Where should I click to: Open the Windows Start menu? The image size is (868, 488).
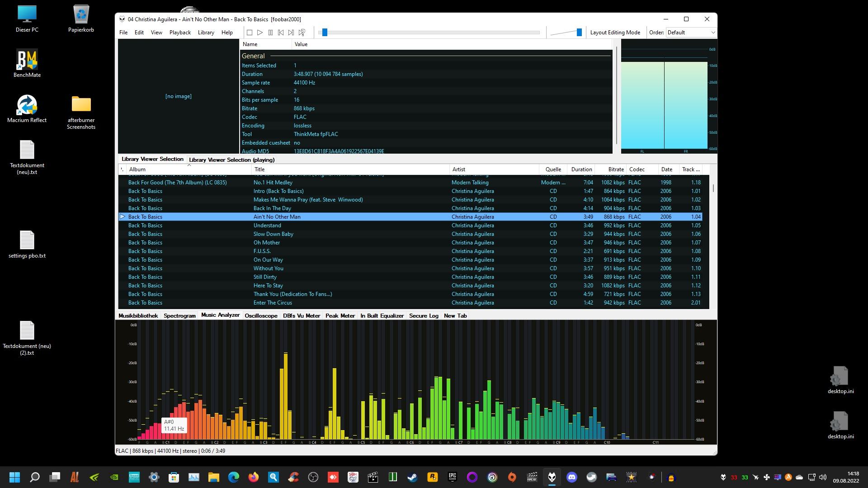click(x=14, y=477)
